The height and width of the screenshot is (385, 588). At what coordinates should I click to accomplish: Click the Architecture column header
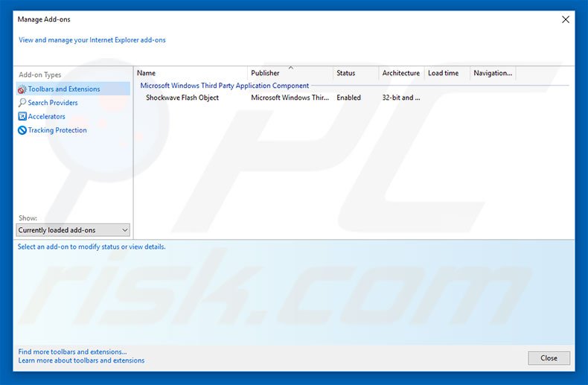click(x=400, y=73)
